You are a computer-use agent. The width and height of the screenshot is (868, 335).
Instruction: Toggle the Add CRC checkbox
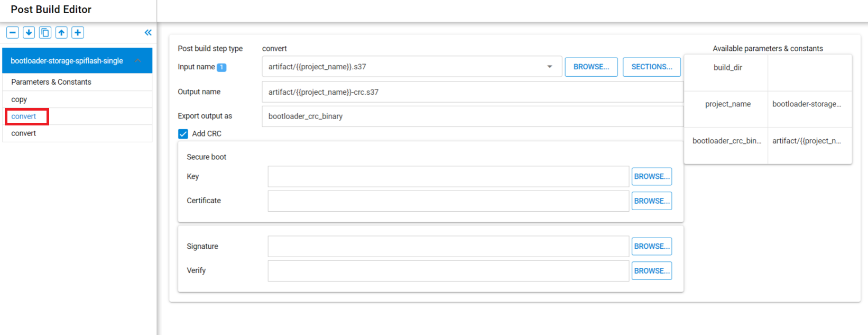pos(183,134)
